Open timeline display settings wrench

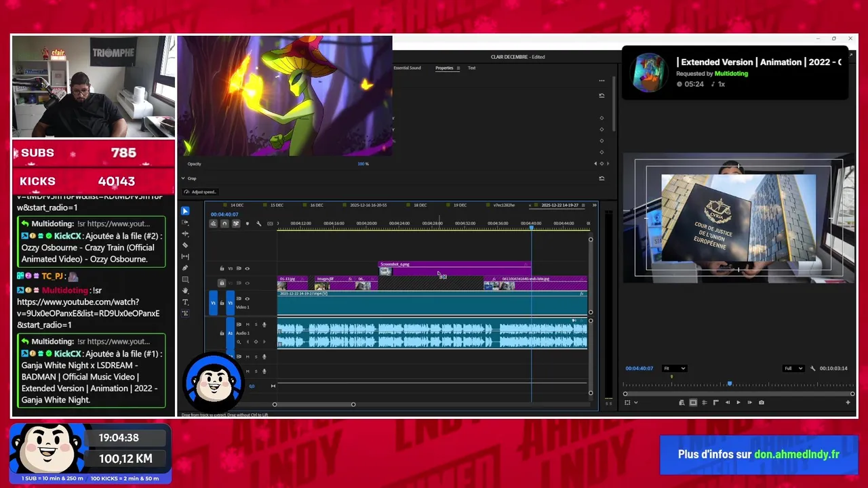click(258, 224)
